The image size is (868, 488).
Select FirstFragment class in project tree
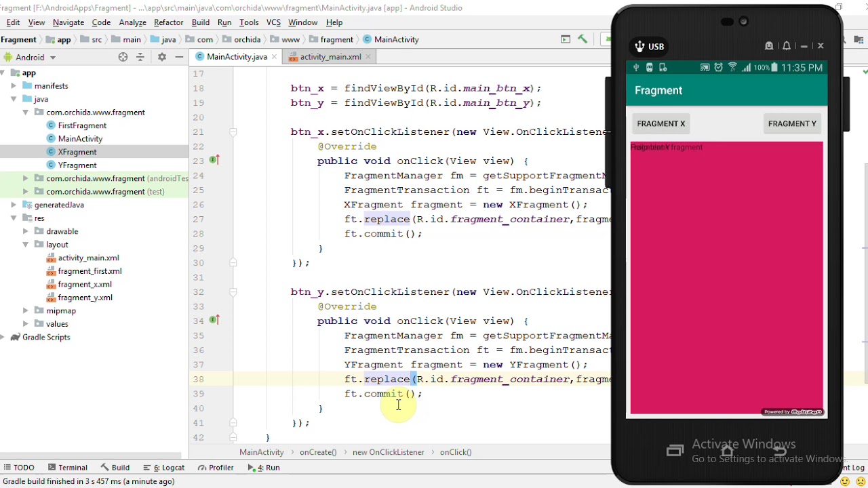[82, 125]
